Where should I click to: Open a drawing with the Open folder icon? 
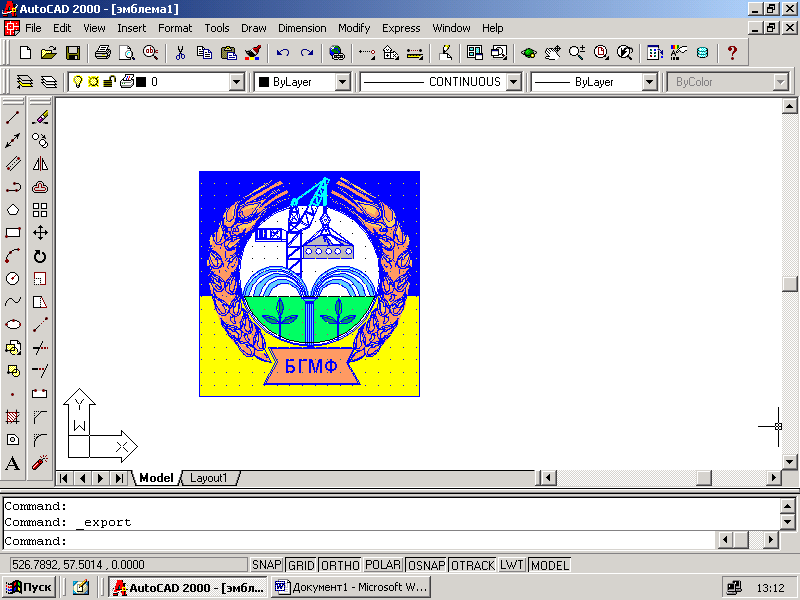pos(48,53)
